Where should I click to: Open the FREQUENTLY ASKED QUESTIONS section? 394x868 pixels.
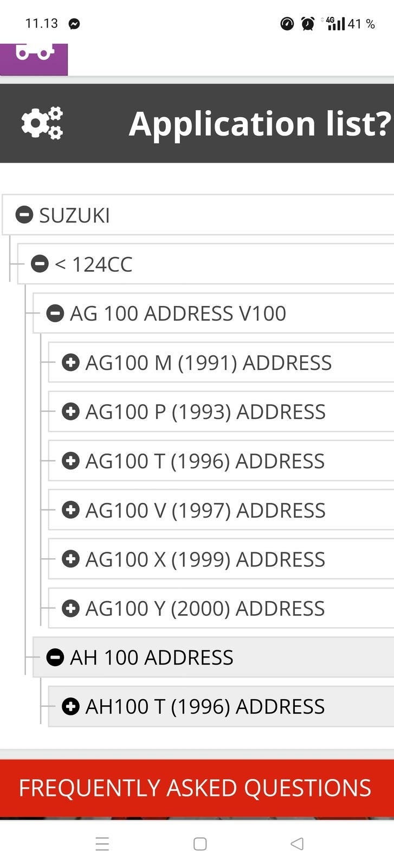tap(195, 788)
